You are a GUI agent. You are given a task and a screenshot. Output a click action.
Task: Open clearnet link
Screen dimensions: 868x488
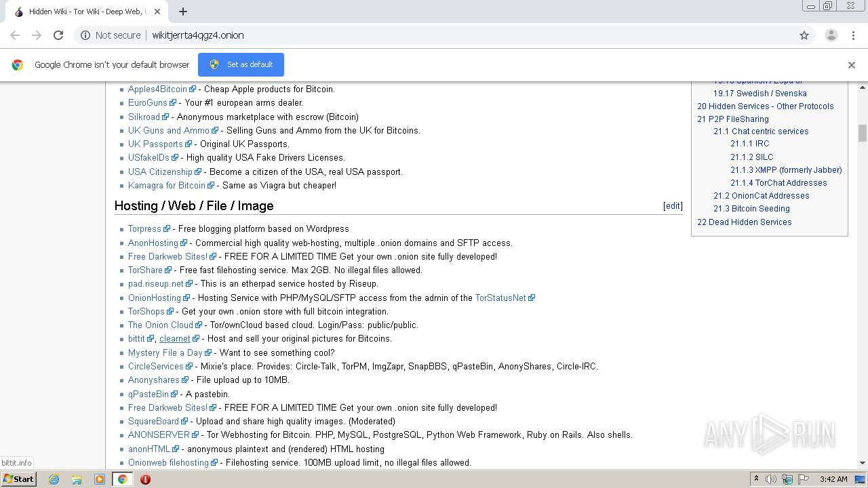tap(175, 338)
